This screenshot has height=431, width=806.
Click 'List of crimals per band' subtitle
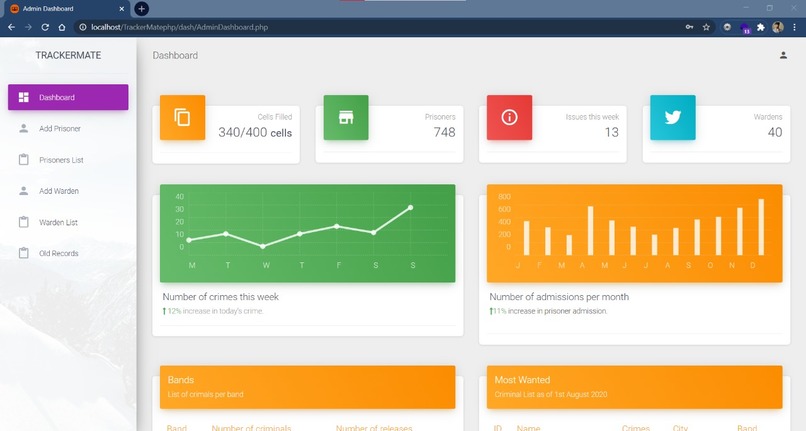click(x=206, y=394)
